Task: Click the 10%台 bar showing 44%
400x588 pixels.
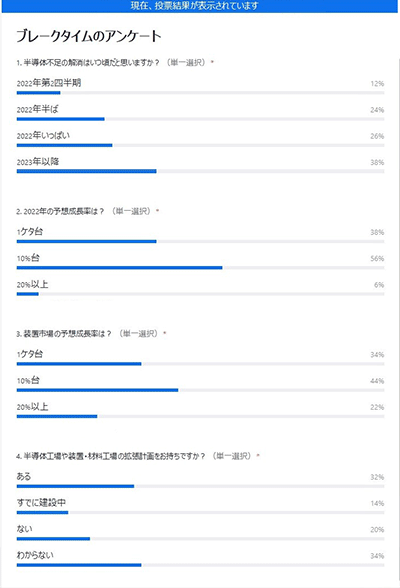Action: coord(200,390)
